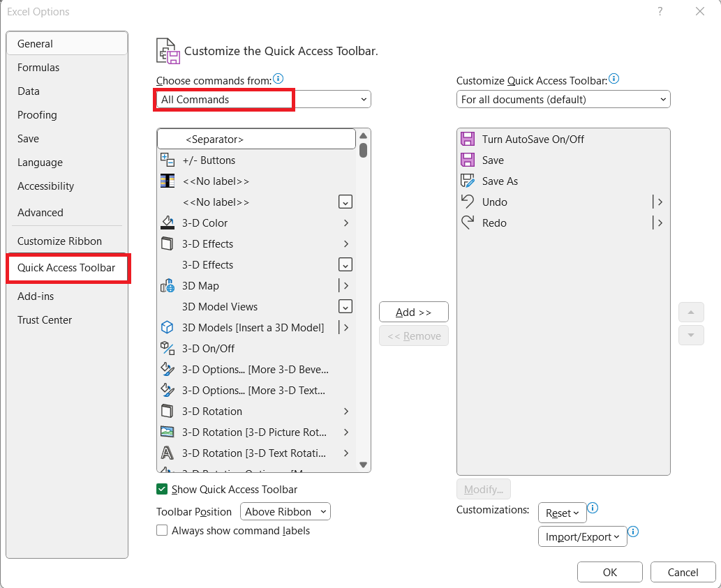Open the Save options category

[67, 139]
